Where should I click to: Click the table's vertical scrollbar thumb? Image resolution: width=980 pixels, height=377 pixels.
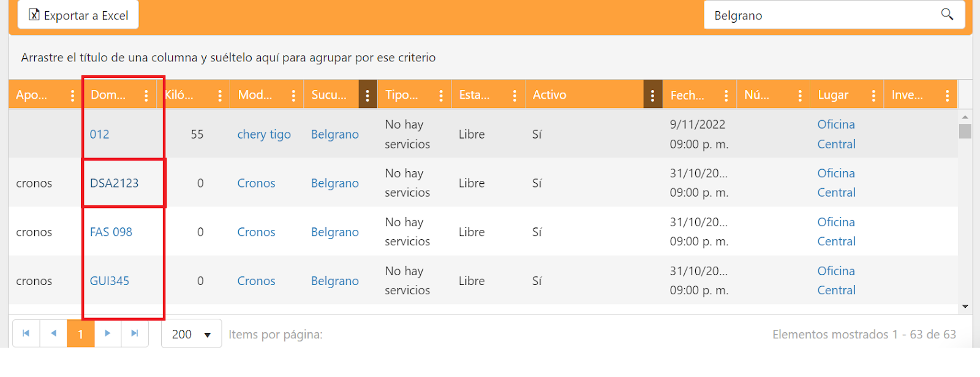(x=965, y=131)
